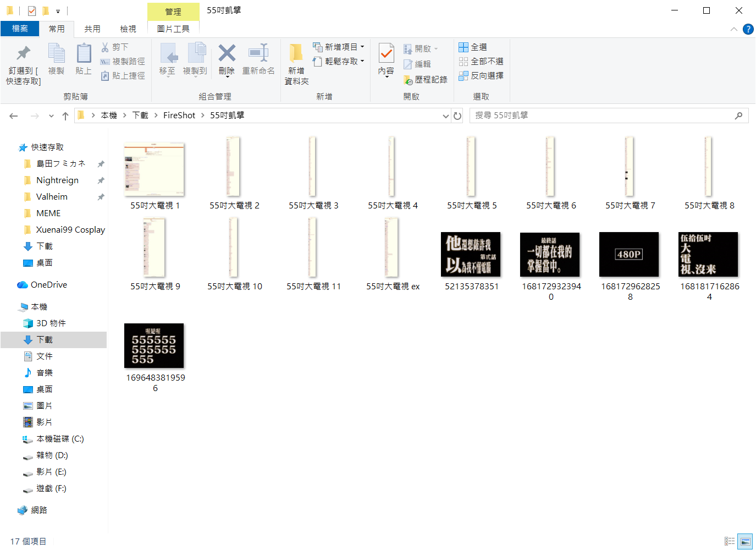Collapse the ribbon with the chevron

pyautogui.click(x=734, y=29)
